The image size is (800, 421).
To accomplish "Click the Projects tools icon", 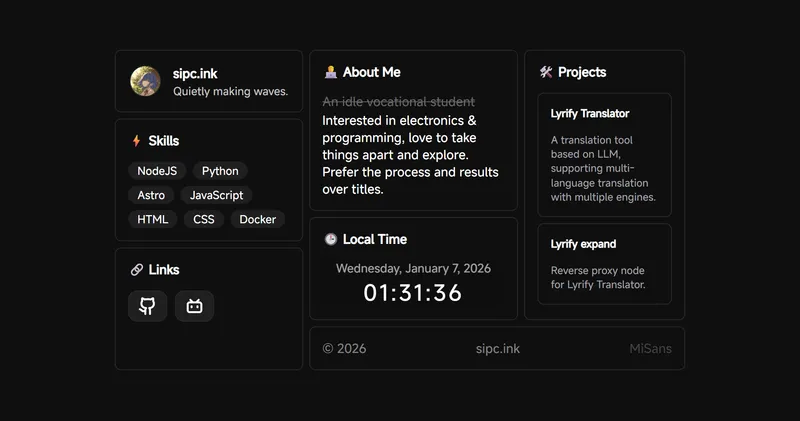I will click(x=545, y=72).
